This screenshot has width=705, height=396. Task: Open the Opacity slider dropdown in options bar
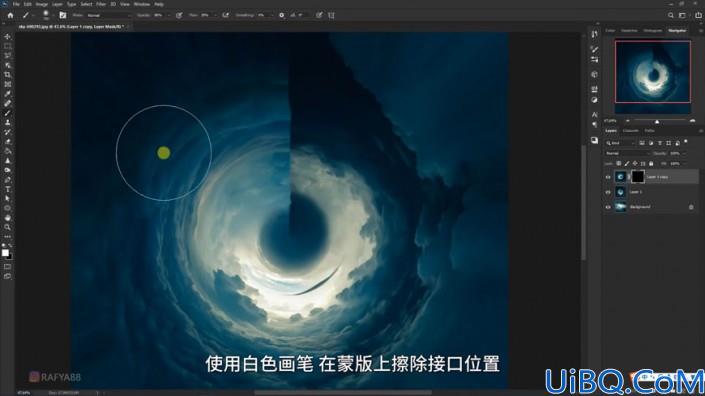click(169, 15)
